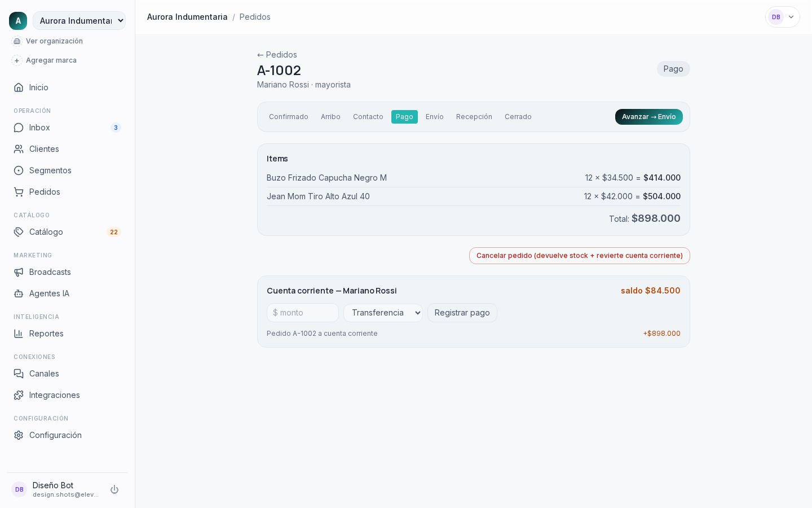Open Reportes page
This screenshot has height=508, width=812.
[x=67, y=334]
